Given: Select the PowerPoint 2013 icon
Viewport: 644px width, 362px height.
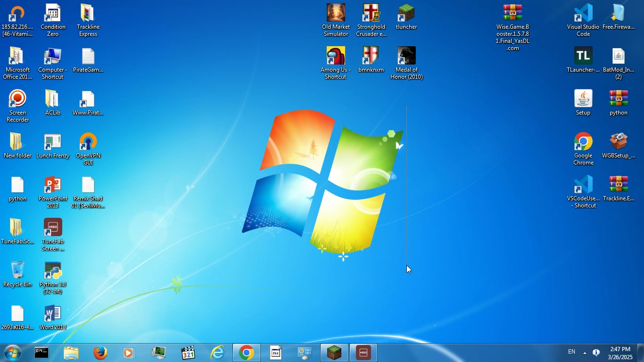Looking at the screenshot, I should pos(53,192).
